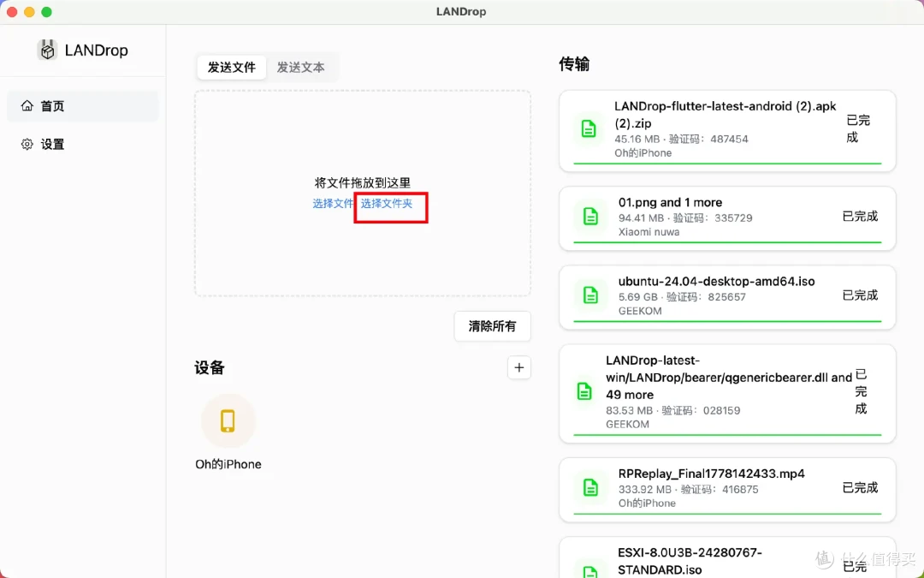Click the ubuntu-24.04-desktop-amd64.iso file name
Screen dimensions: 924x578
(717, 282)
